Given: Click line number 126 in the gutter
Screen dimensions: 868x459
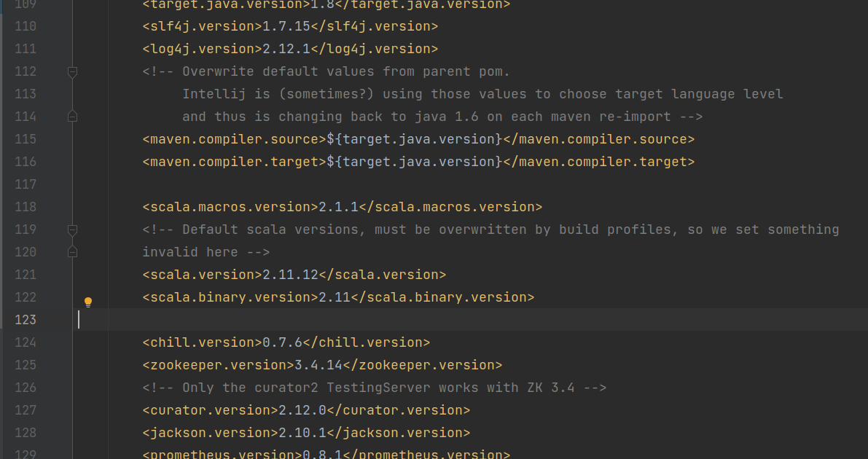Looking at the screenshot, I should click(x=25, y=388).
